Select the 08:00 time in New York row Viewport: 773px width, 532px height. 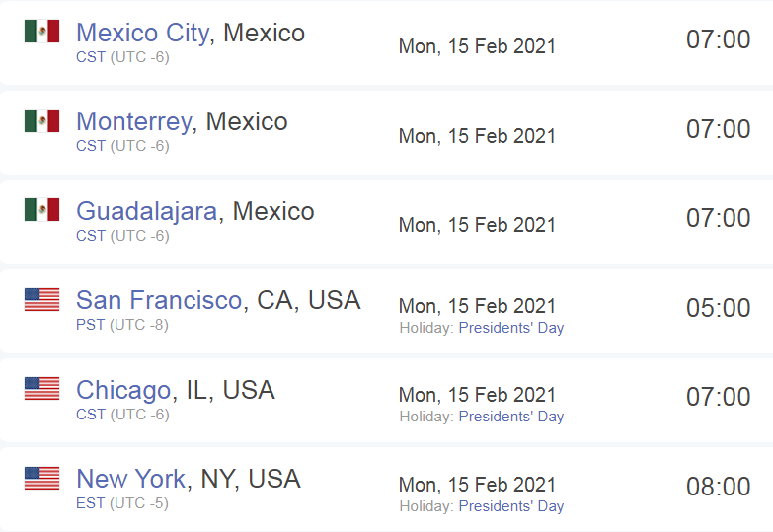coord(719,487)
